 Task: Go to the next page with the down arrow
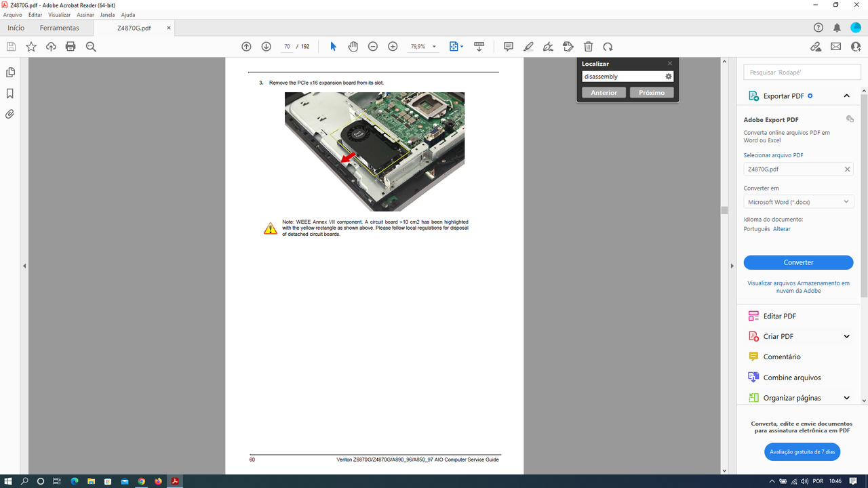266,47
